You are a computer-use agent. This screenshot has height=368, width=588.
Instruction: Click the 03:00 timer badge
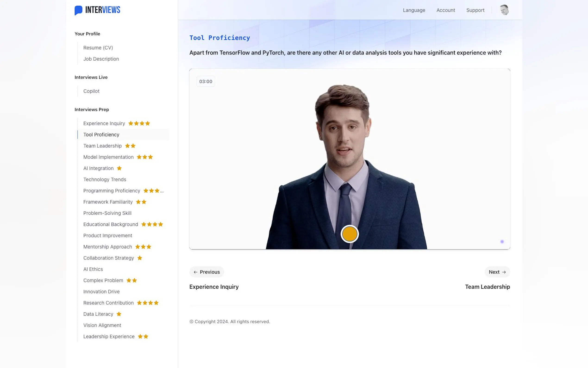pyautogui.click(x=206, y=82)
